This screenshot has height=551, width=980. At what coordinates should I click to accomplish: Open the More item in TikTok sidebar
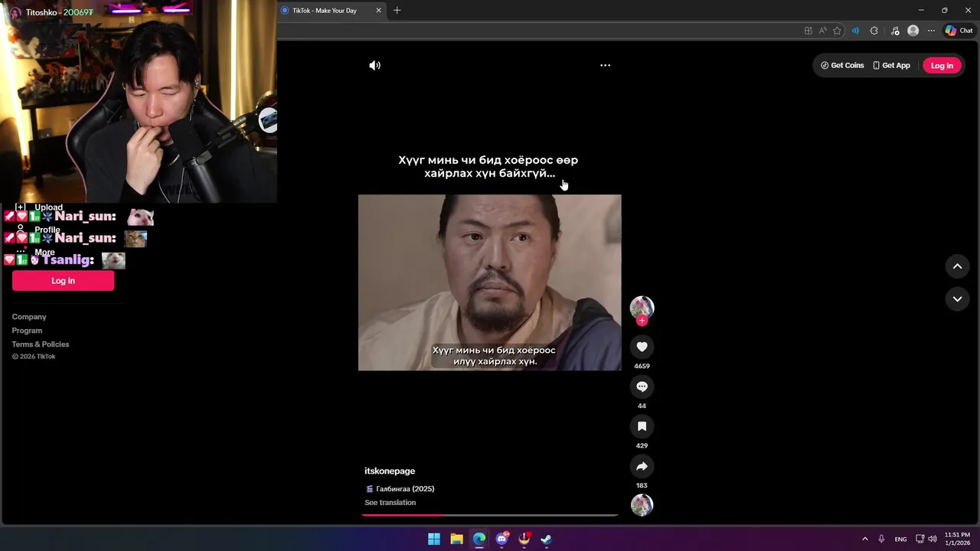38,252
